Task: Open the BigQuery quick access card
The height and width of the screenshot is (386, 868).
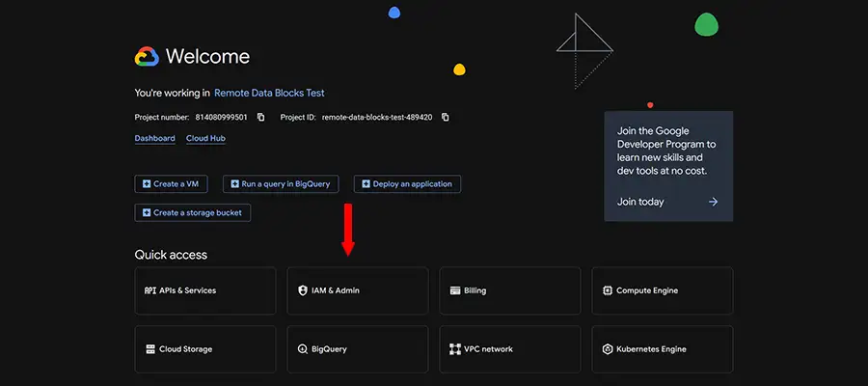Action: coord(358,349)
